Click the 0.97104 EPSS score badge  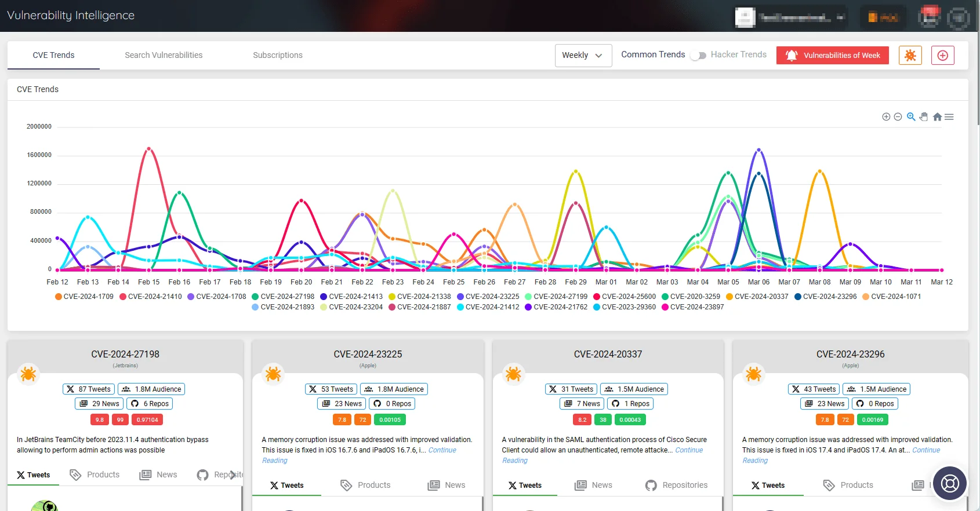(x=147, y=420)
